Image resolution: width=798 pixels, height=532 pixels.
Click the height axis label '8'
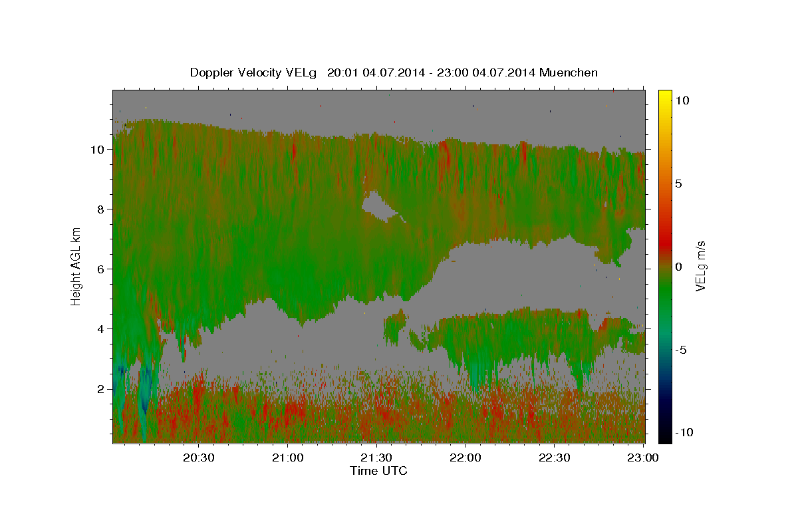[x=102, y=209]
